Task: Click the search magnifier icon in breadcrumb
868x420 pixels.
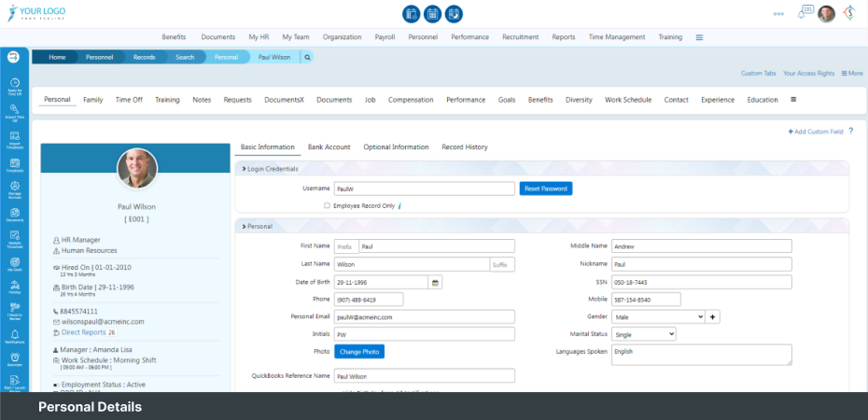Action: coord(307,57)
